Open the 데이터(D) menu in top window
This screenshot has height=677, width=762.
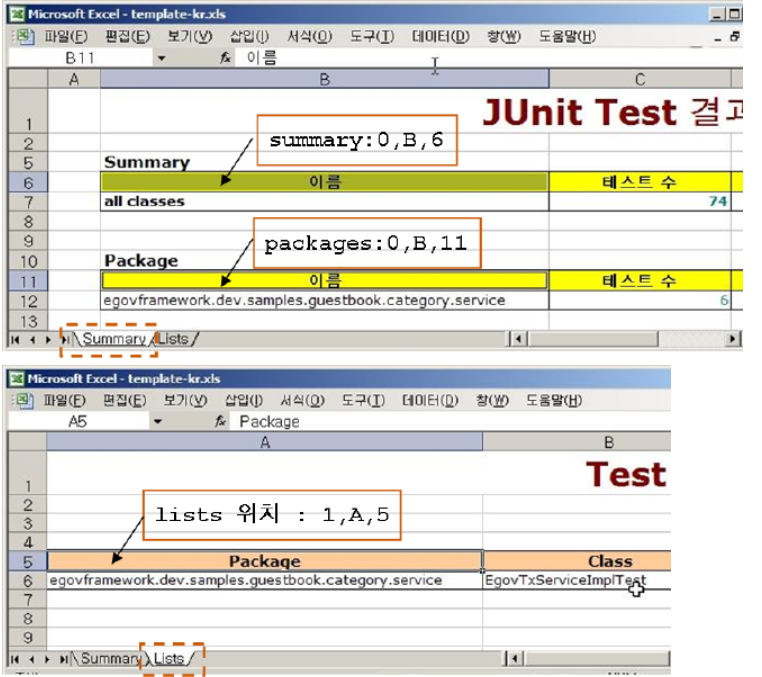coord(440,37)
